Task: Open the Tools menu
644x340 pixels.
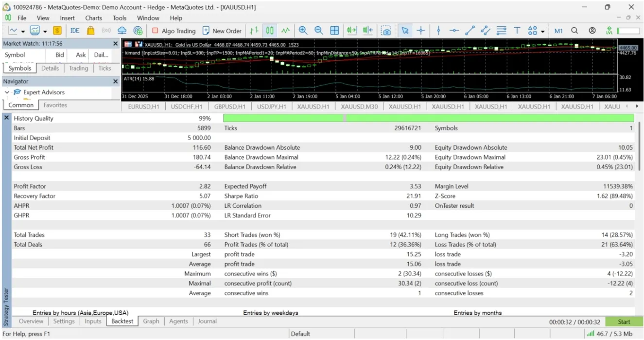Action: (x=120, y=18)
